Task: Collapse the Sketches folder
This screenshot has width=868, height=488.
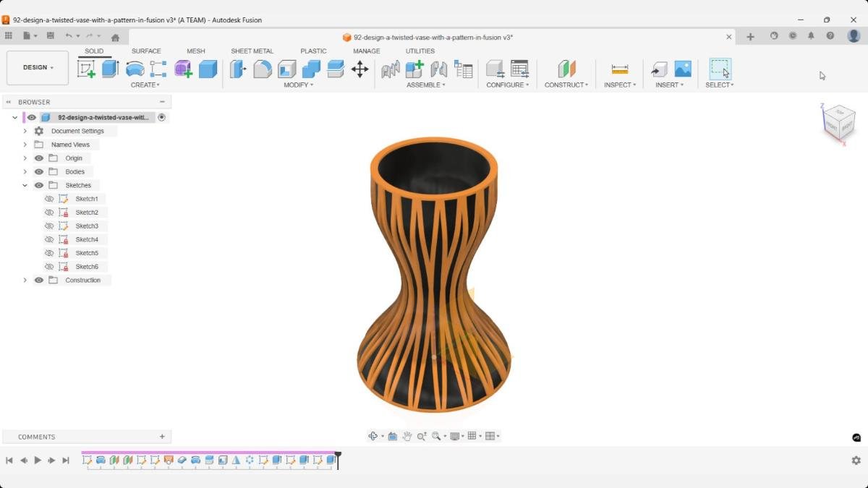Action: [25, 185]
